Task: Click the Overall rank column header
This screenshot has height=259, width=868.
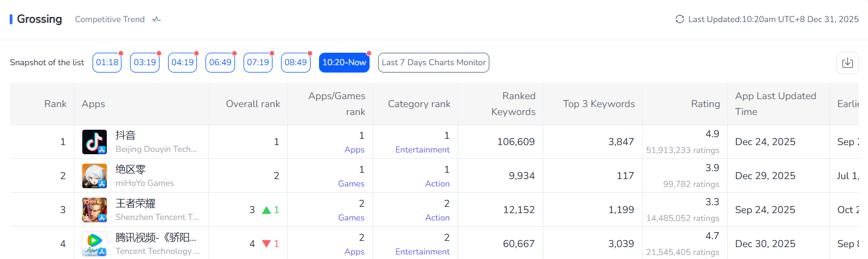Action: 253,104
